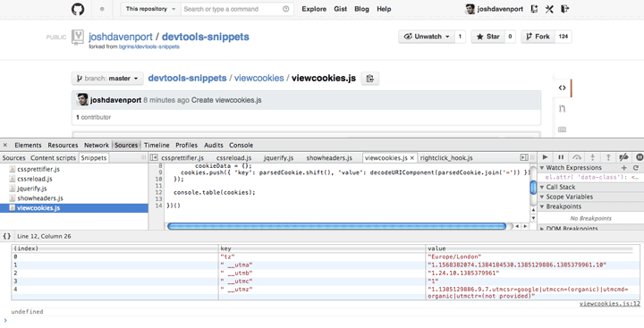Open the Content scripts navigator tab
The height and width of the screenshot is (328, 644).
[53, 157]
